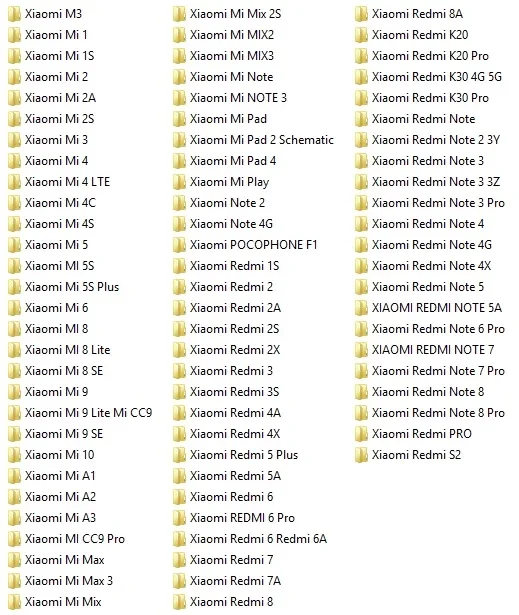Select the "Xiaomi Note 4G" folder name
The width and height of the screenshot is (519, 615).
(x=231, y=224)
